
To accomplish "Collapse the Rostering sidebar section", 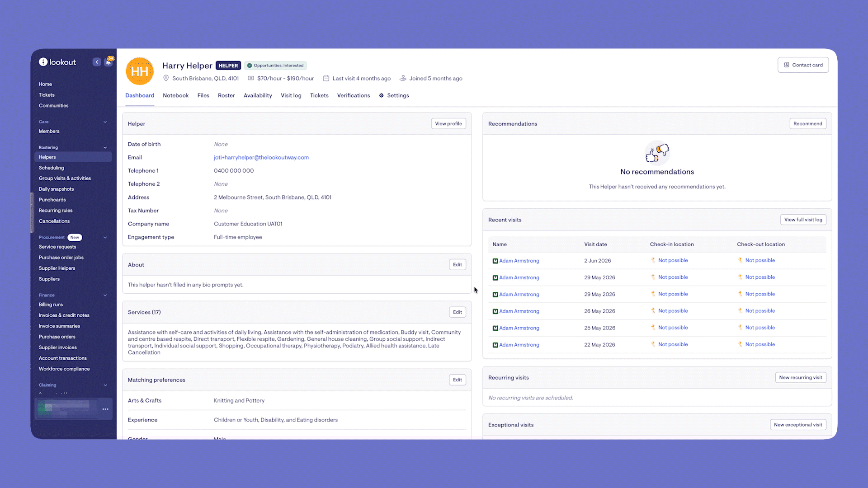I will click(x=105, y=147).
